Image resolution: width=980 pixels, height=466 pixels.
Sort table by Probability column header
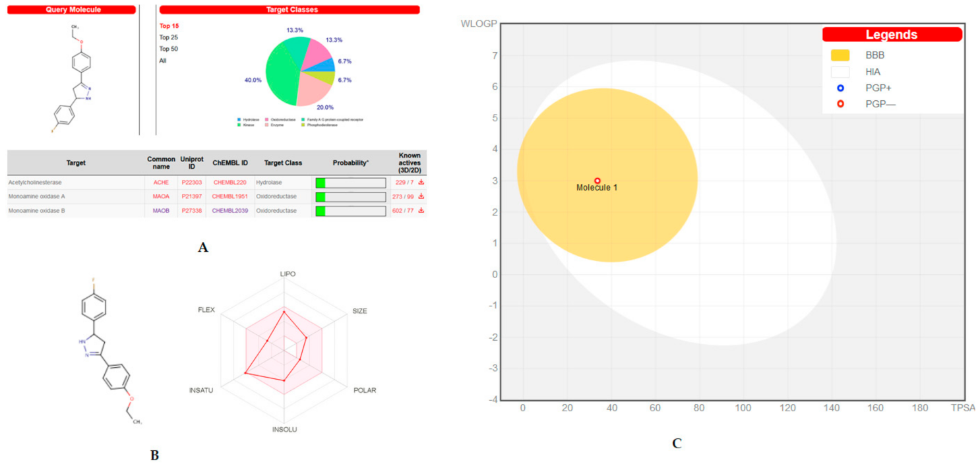pos(351,163)
